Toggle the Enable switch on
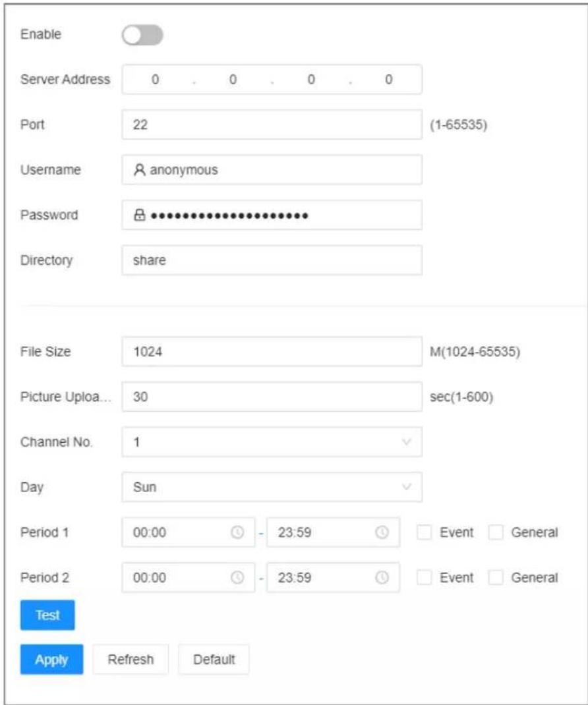The height and width of the screenshot is (705, 588). [x=142, y=35]
